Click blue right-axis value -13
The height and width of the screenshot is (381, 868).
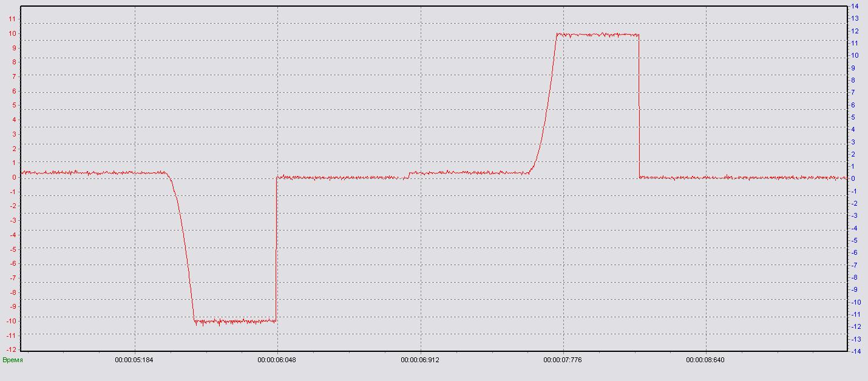click(856, 339)
